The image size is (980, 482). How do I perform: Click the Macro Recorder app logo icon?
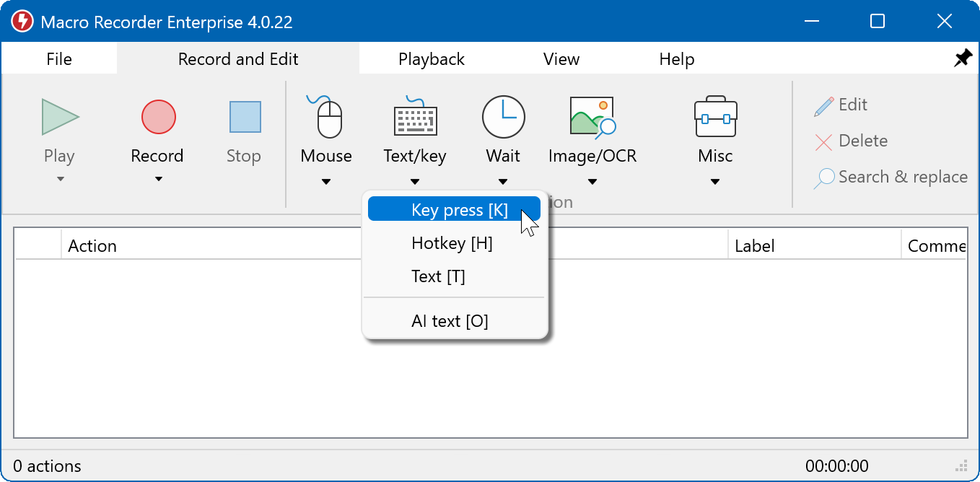(22, 22)
